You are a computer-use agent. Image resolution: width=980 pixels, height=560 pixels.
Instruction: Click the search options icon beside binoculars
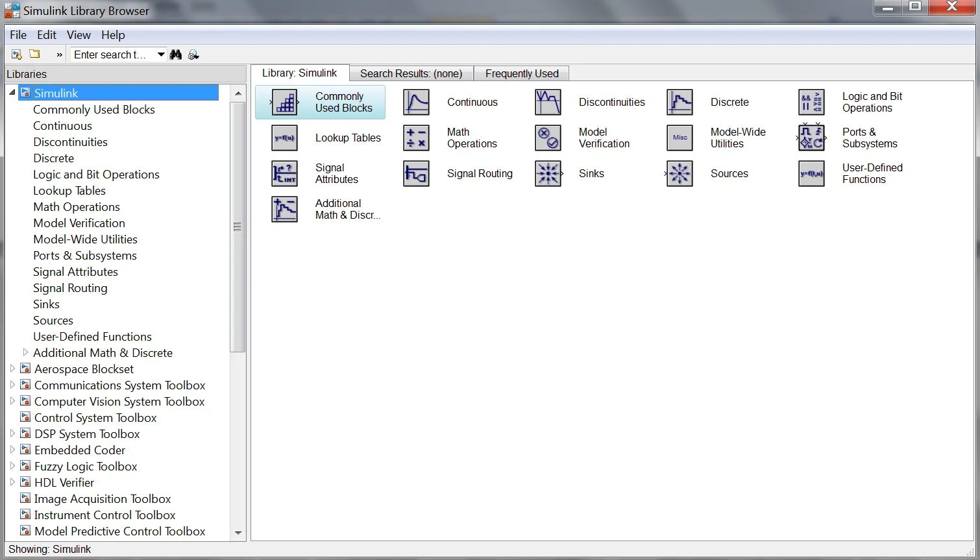coord(193,55)
